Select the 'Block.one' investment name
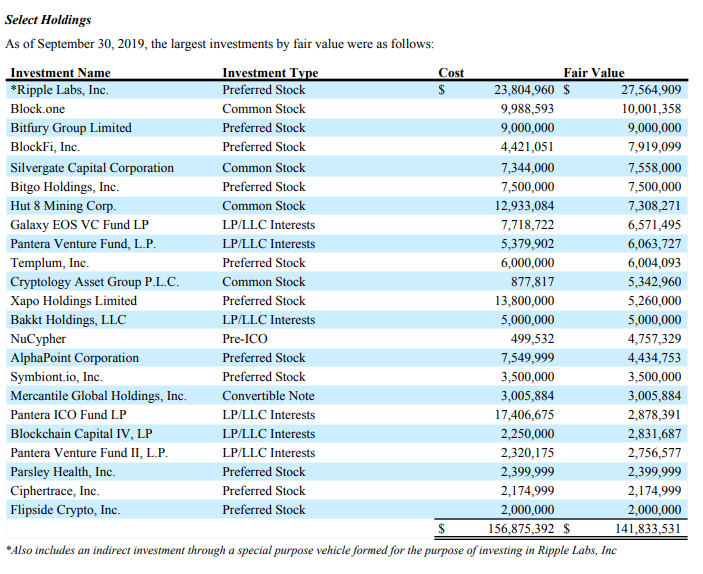This screenshot has width=703, height=574. tap(38, 109)
